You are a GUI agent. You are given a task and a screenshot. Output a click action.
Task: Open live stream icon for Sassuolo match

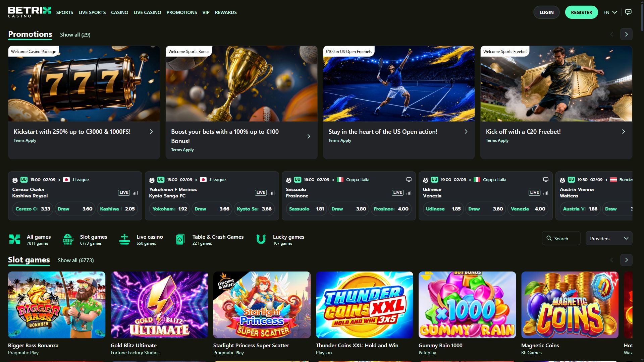[x=409, y=180]
